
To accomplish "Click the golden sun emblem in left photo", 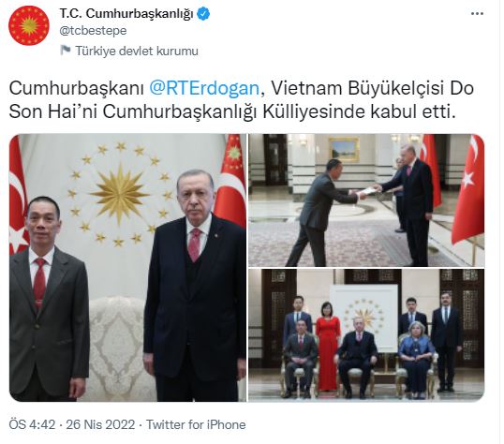I will [x=120, y=193].
